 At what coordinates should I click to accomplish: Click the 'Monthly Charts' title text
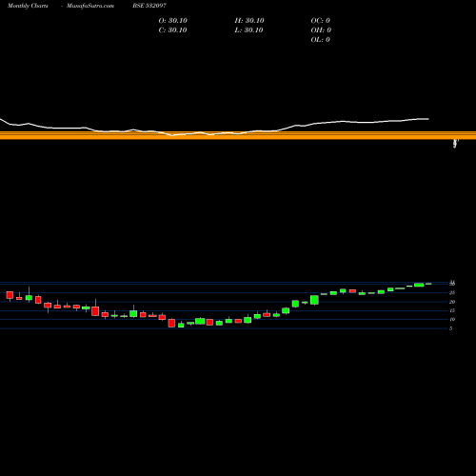(x=28, y=6)
